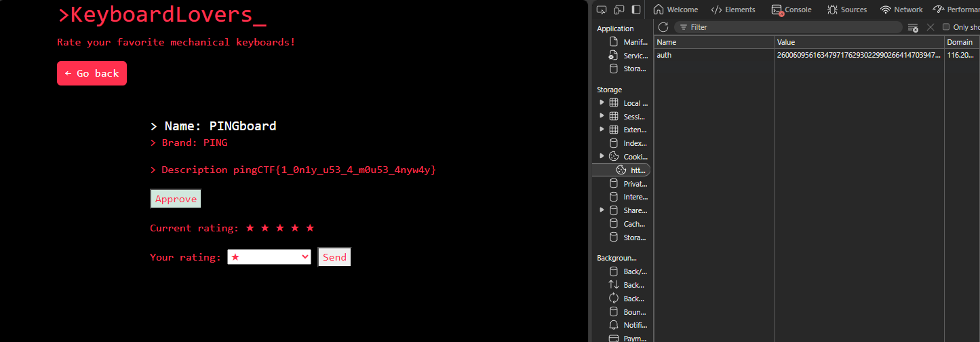Switch to the Console tab
Screen dimensions: 980x342
coord(791,9)
